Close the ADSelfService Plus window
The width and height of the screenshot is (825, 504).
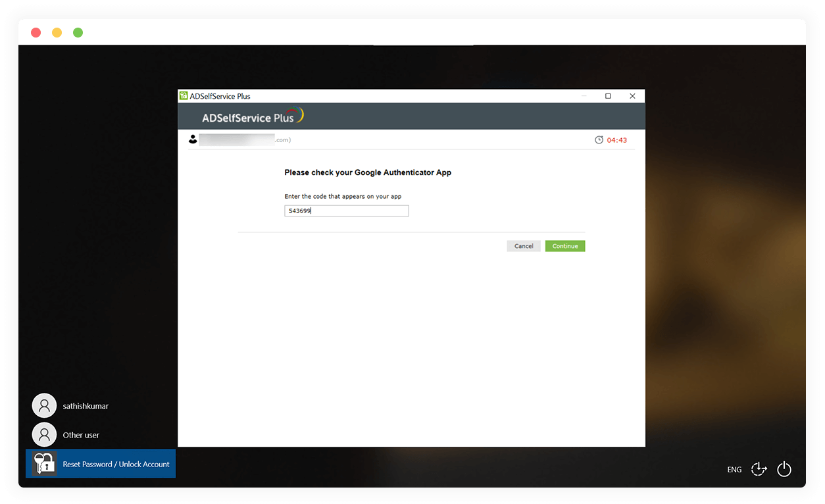click(x=632, y=96)
